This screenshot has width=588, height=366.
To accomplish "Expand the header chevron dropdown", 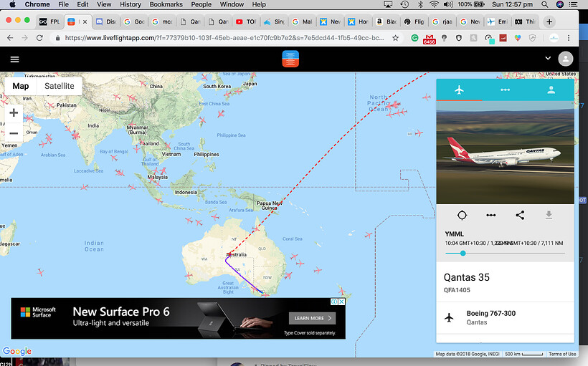I will [x=548, y=59].
